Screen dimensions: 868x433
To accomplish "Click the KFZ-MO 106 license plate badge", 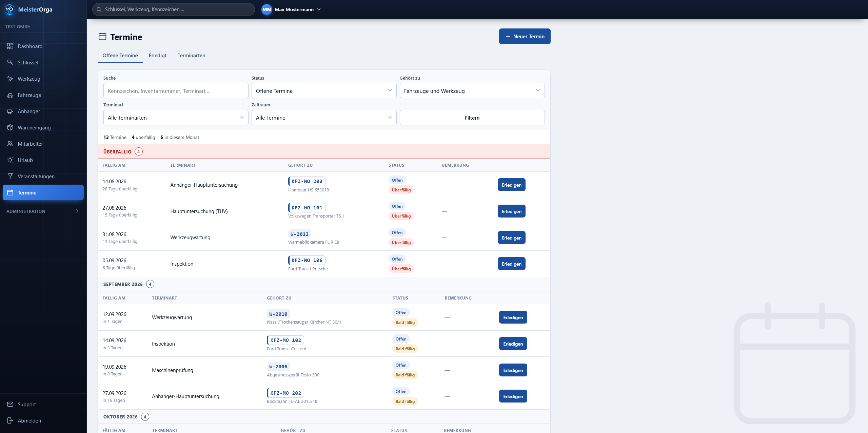I will [x=307, y=260].
